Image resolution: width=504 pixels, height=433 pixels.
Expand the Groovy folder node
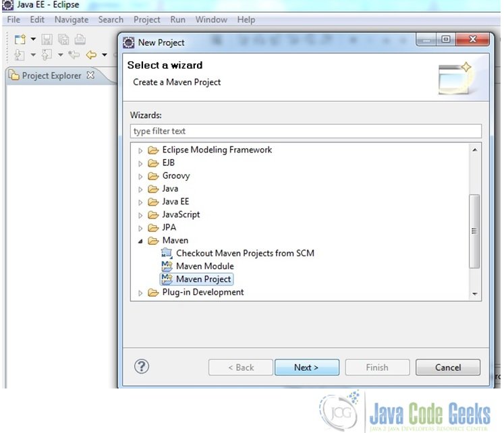click(x=140, y=176)
